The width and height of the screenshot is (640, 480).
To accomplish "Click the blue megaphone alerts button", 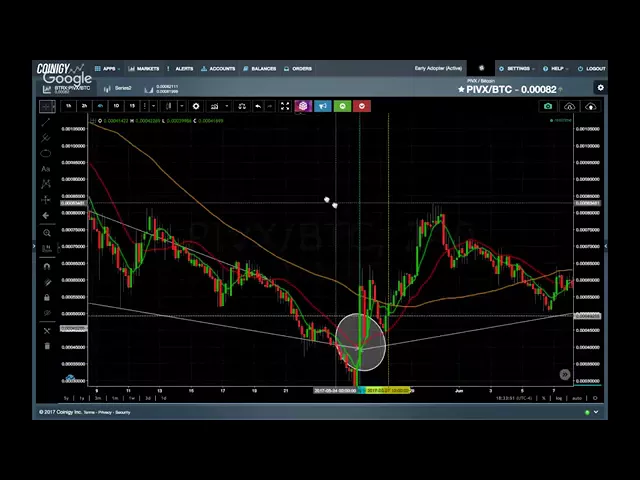I will (322, 106).
